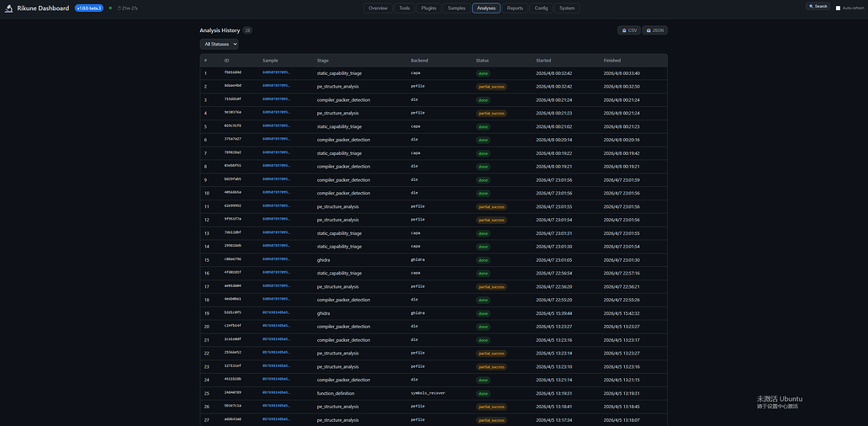Screen dimensions: 868x426
Task: Switch to the Samples tab
Action: [457, 8]
